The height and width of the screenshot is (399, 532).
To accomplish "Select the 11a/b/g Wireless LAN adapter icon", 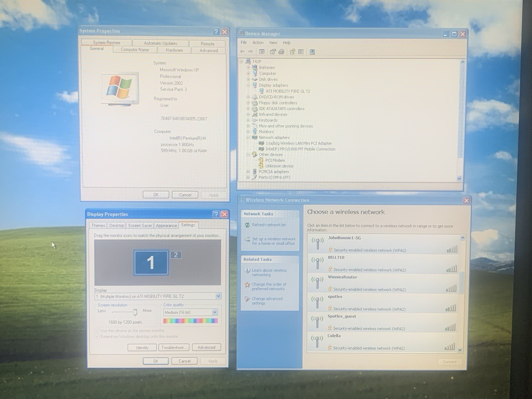I will coord(261,143).
